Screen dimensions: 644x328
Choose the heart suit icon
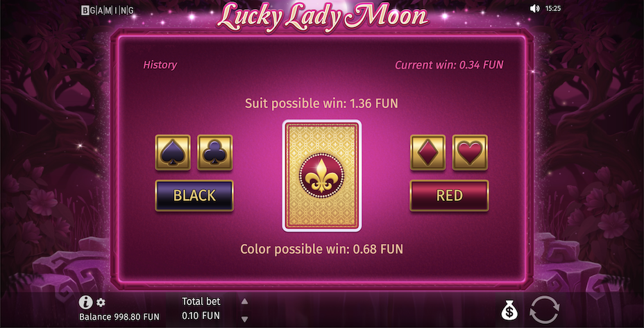470,153
